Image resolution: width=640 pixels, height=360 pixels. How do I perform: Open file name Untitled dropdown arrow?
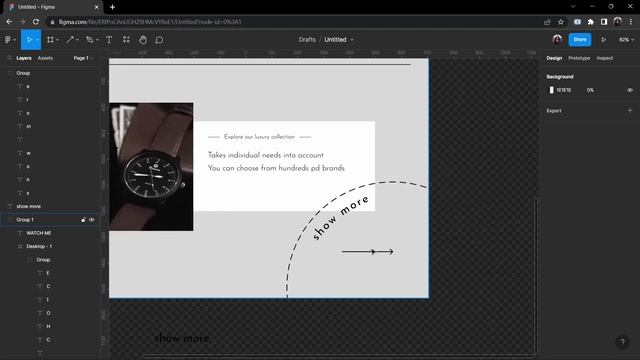(x=352, y=40)
